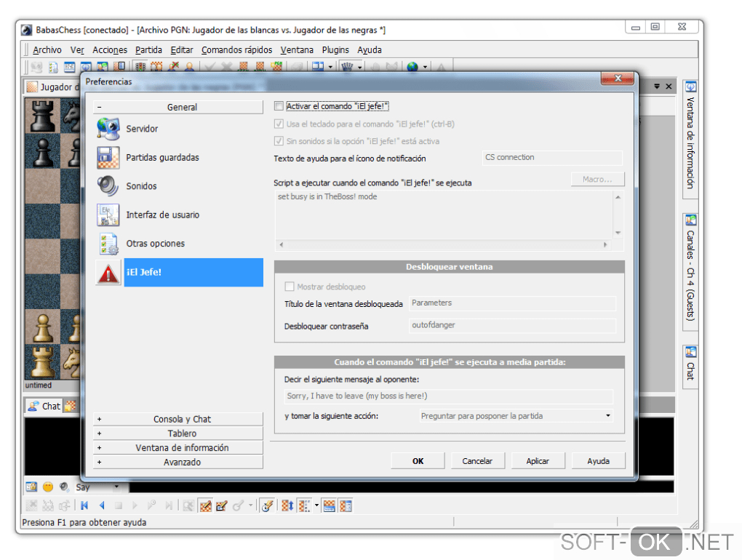
Task: Open the chess pieces dropdown arrow
Action: [x=359, y=67]
